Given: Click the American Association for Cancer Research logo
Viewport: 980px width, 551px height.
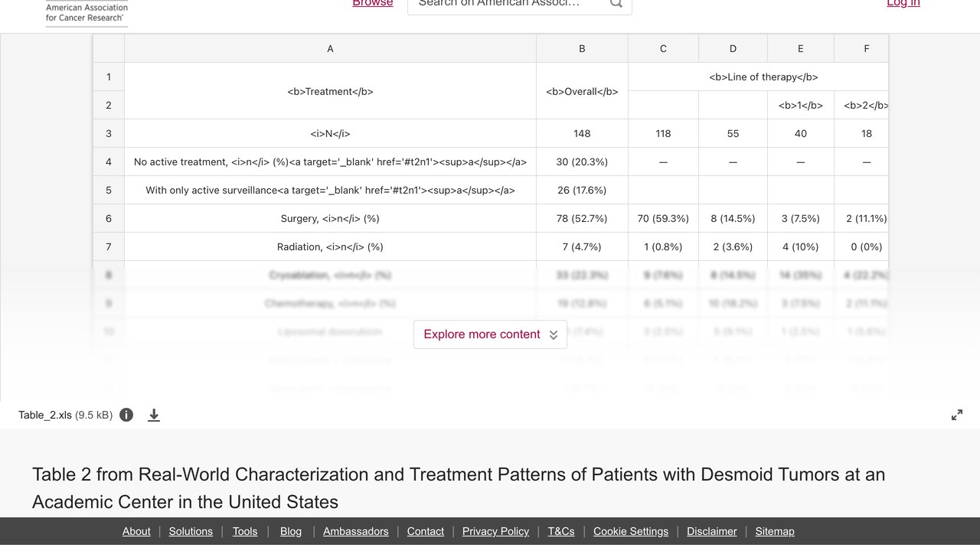Looking at the screenshot, I should pos(87,13).
